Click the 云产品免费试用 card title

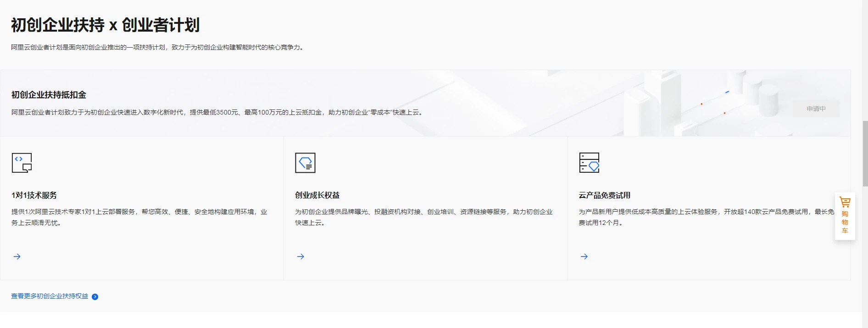click(x=605, y=195)
